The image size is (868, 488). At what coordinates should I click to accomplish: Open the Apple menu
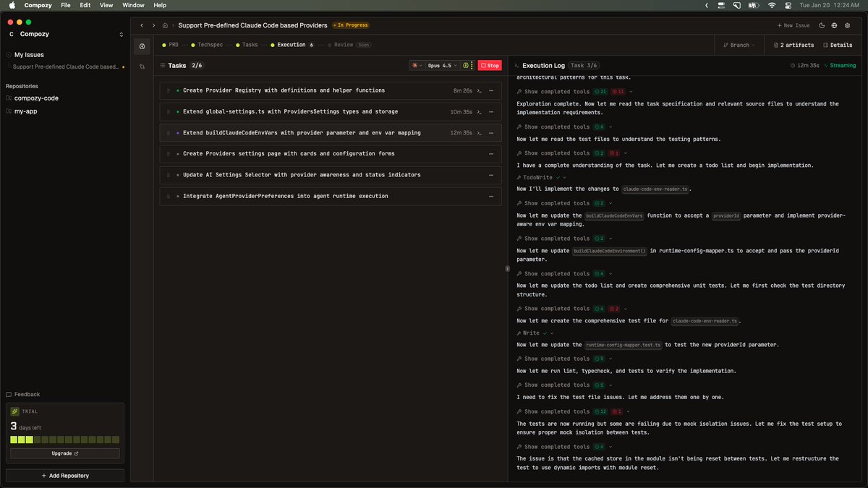pos(12,5)
